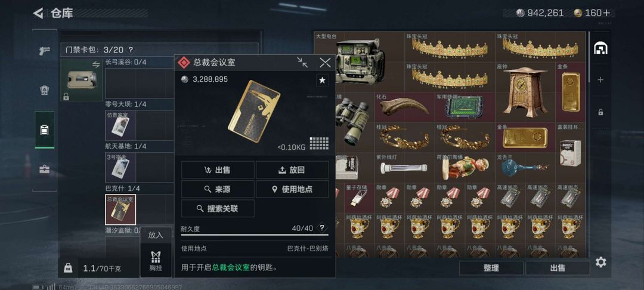The width and height of the screenshot is (644, 290).
Task: Open the weapons tab with pistol icon
Action: pos(44,51)
